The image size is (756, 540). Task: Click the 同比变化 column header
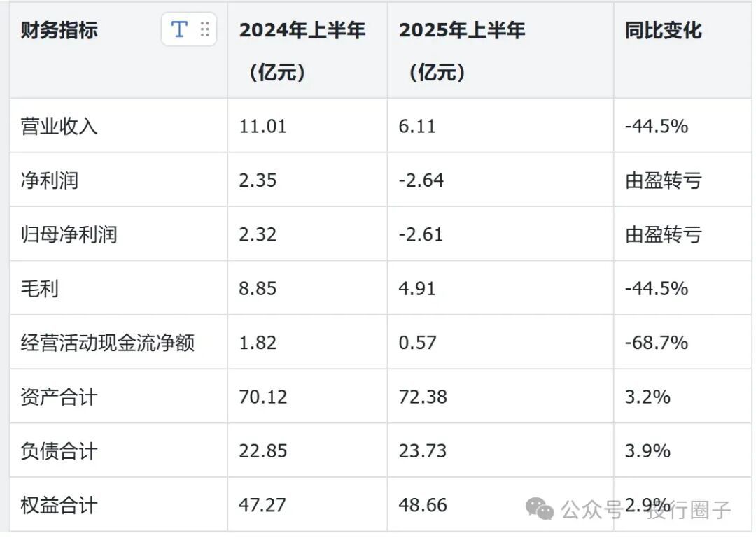coord(663,30)
